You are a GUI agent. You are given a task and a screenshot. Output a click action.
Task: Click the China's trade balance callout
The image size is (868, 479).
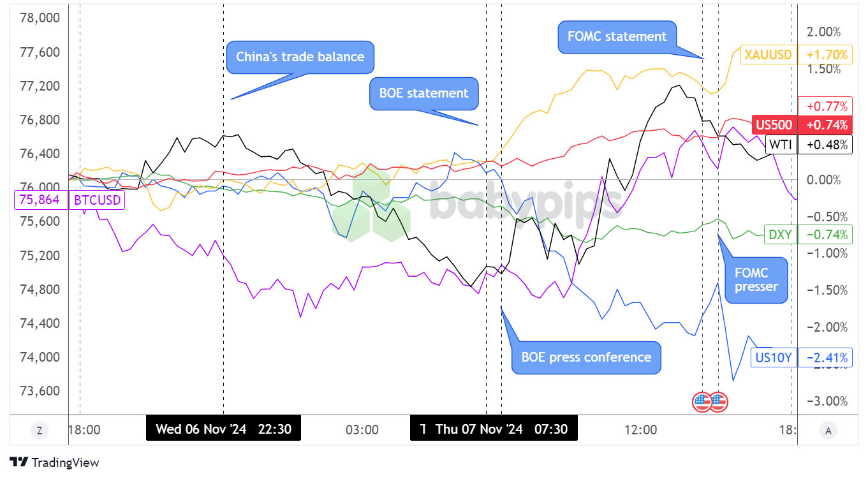click(x=300, y=57)
